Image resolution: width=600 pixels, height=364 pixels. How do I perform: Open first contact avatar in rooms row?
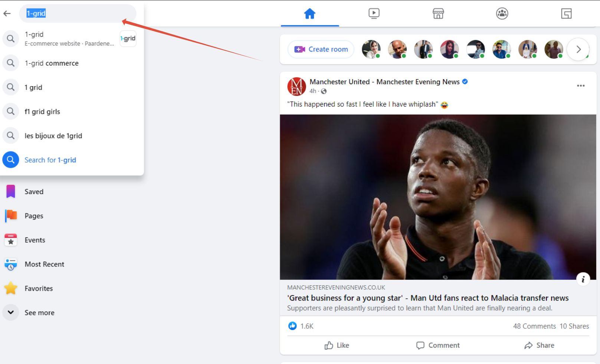click(x=371, y=49)
